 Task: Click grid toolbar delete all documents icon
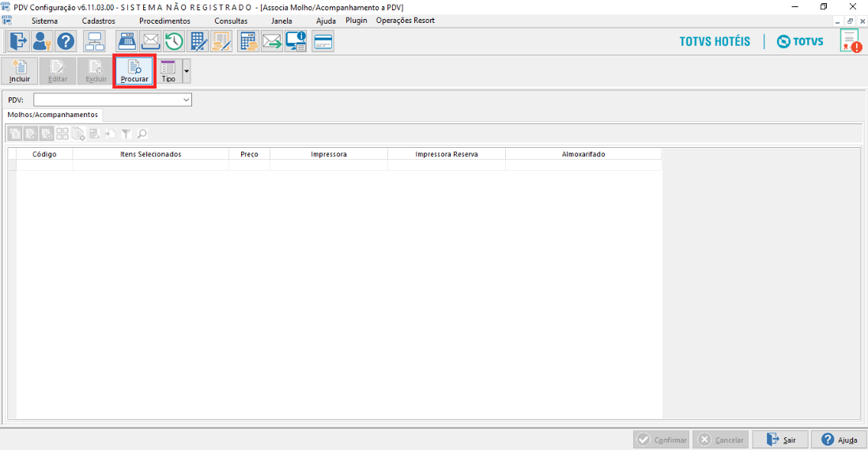[x=78, y=134]
